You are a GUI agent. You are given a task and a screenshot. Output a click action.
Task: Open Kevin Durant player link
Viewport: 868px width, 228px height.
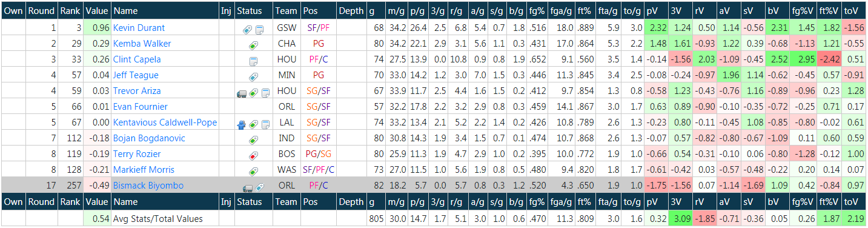coord(139,28)
